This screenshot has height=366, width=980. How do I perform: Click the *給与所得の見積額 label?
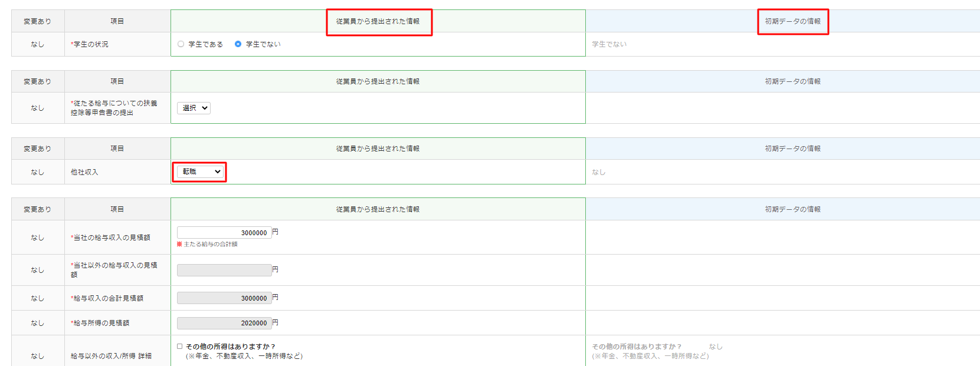[100, 323]
